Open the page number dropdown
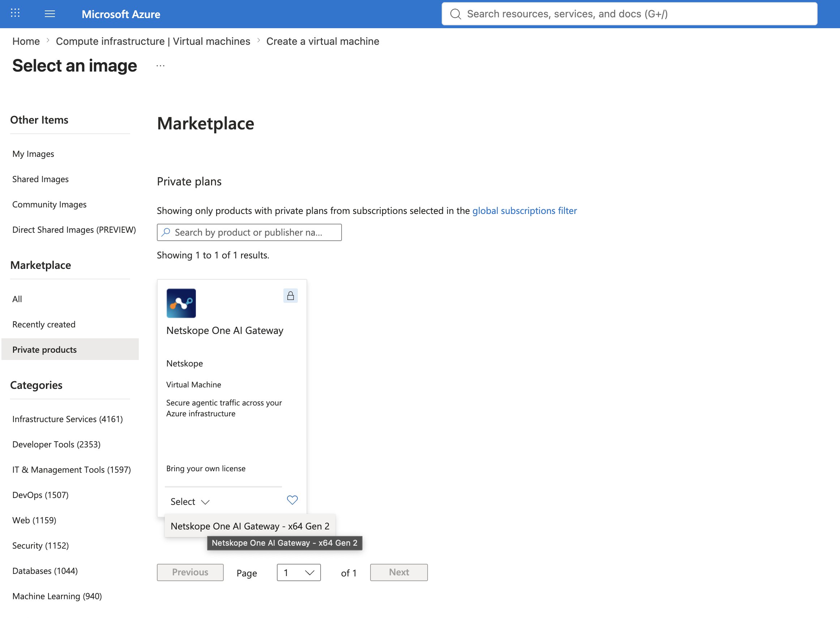 pyautogui.click(x=299, y=572)
